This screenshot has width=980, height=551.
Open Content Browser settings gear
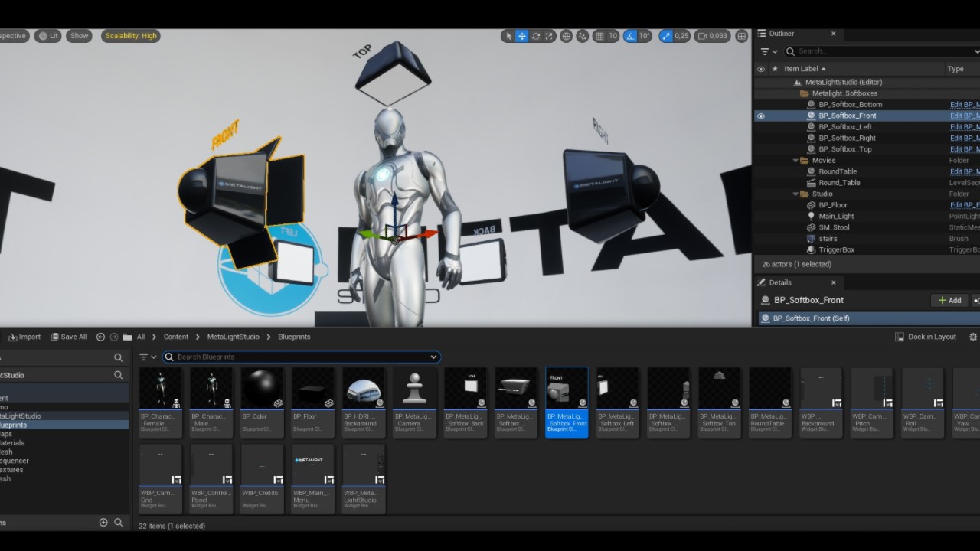coord(973,337)
